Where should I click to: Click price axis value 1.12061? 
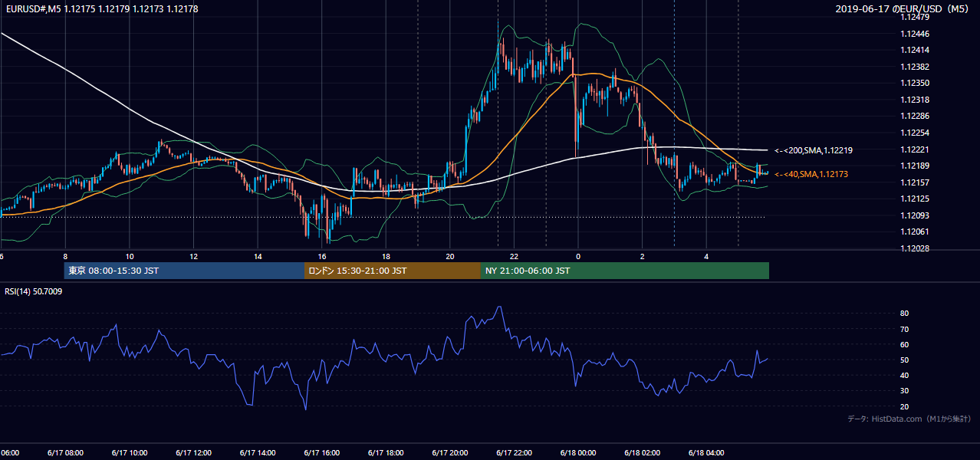[914, 232]
